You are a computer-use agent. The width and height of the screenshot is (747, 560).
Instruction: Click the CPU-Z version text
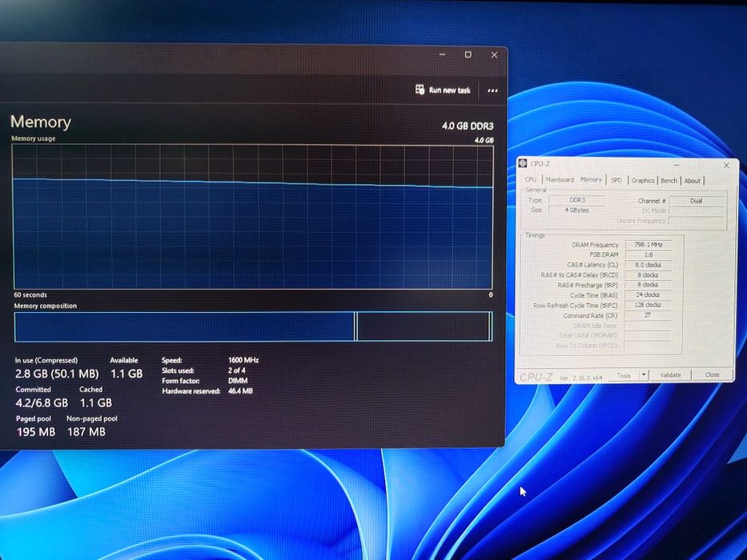[581, 378]
